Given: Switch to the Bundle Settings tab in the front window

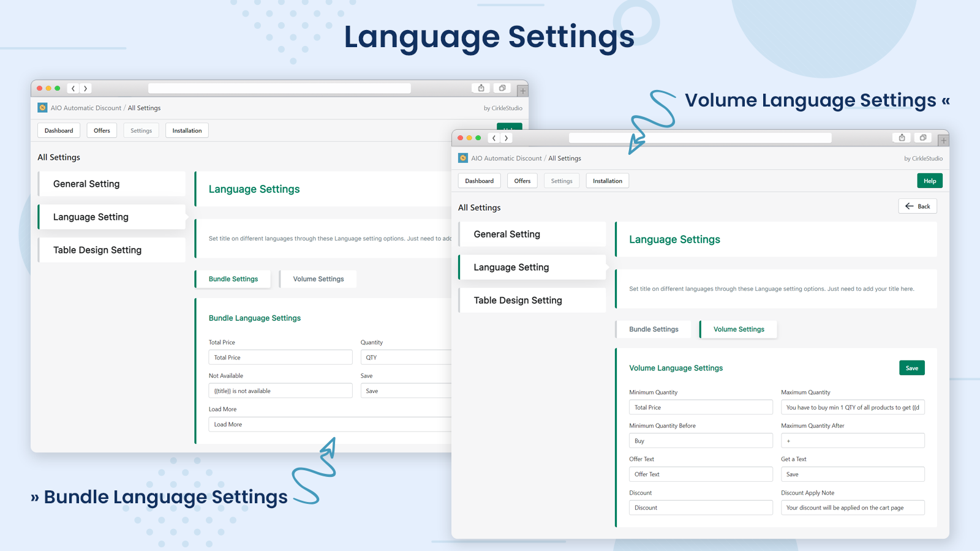Looking at the screenshot, I should click(x=654, y=329).
